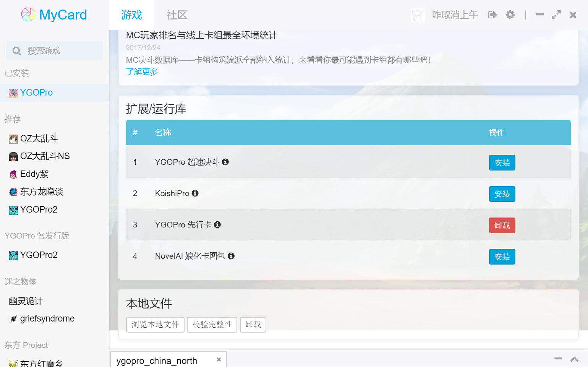
Task: Expand the bottom chat panel chevron
Action: [x=574, y=359]
